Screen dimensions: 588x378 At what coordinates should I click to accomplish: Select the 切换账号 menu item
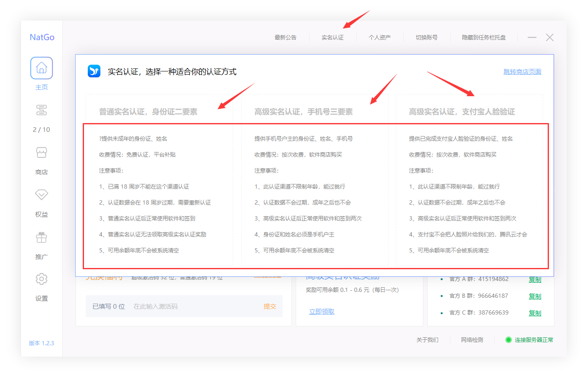point(427,37)
